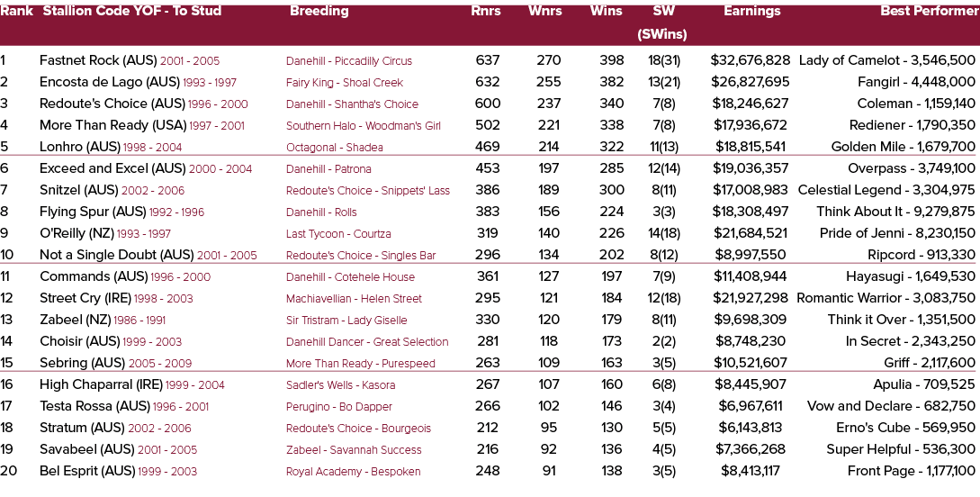Click breeding Danehill - Rolls
980x497 pixels.
[x=321, y=212]
